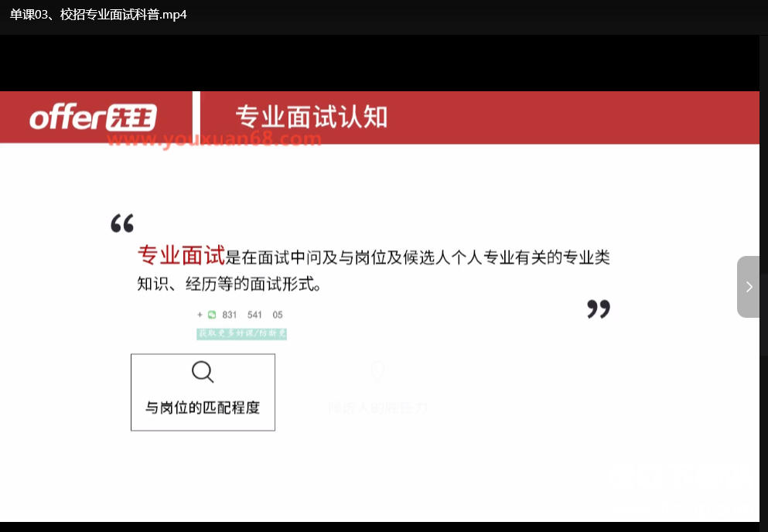This screenshot has width=768, height=532.
Task: Click the white divider in red header
Action: [x=196, y=117]
